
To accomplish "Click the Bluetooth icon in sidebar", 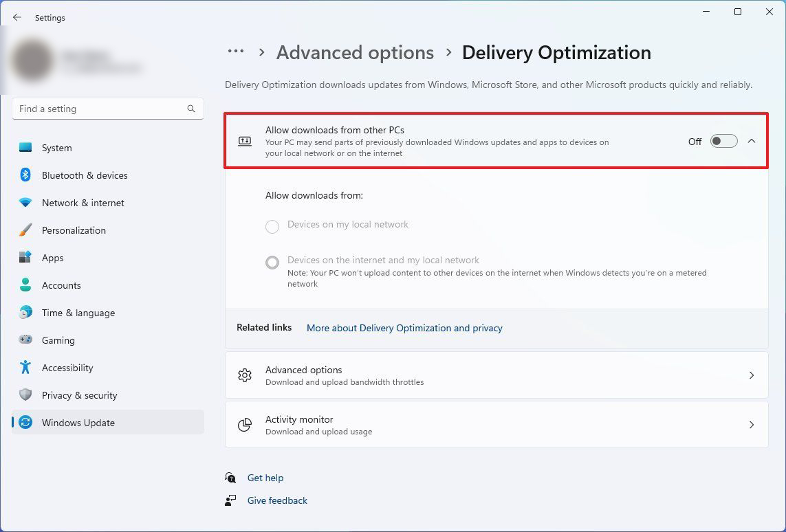I will click(25, 175).
